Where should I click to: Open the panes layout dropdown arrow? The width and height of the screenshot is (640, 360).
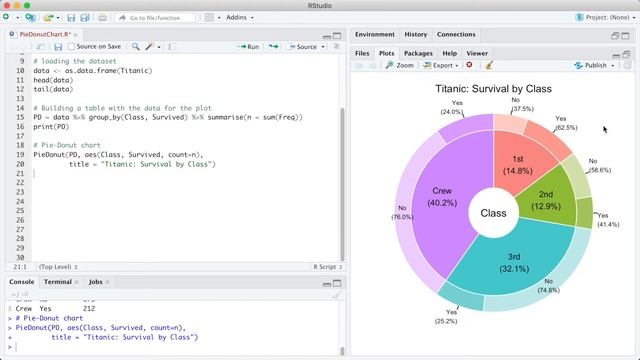pyautogui.click(x=219, y=18)
